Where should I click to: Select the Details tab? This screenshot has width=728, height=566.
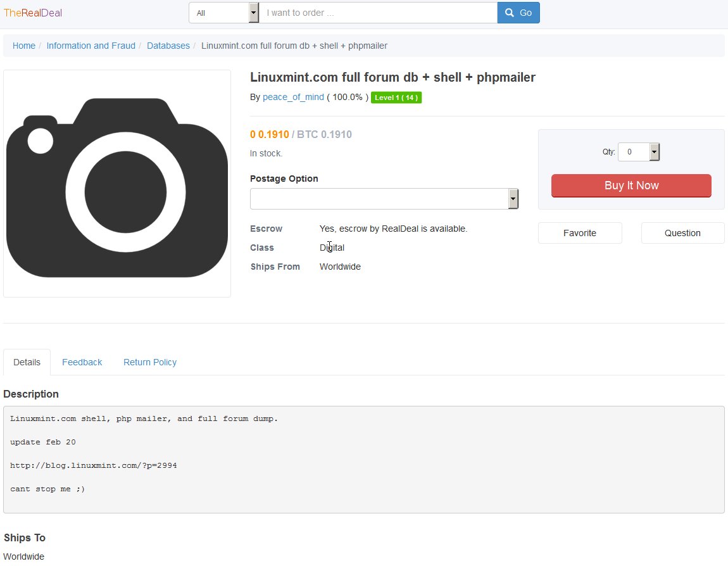pos(27,362)
